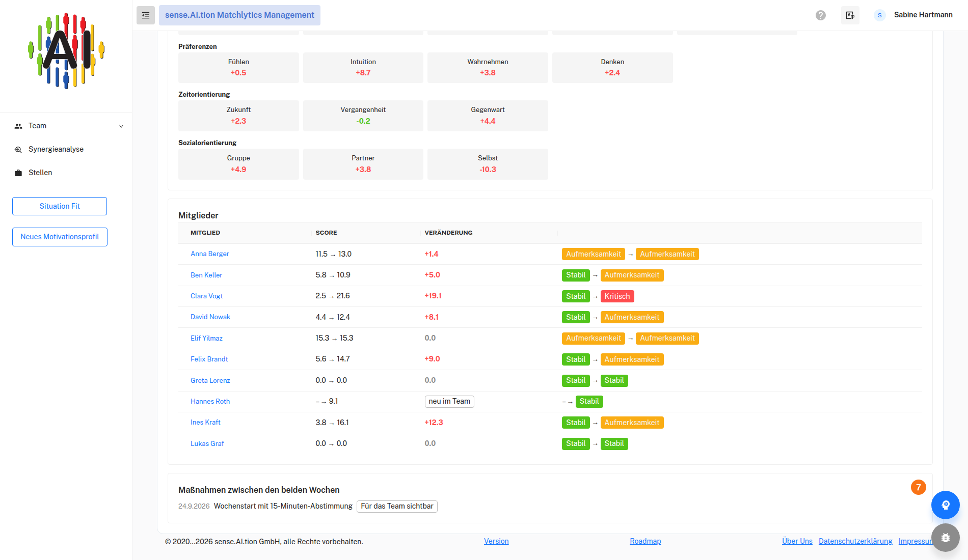Click sense.AI.tion Matchlytics Management title

pos(239,15)
